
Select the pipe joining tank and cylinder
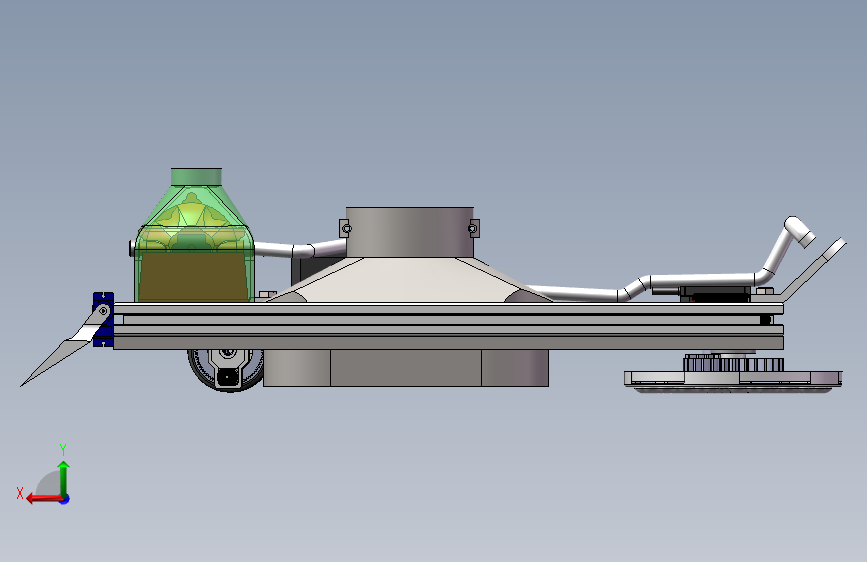pos(300,248)
